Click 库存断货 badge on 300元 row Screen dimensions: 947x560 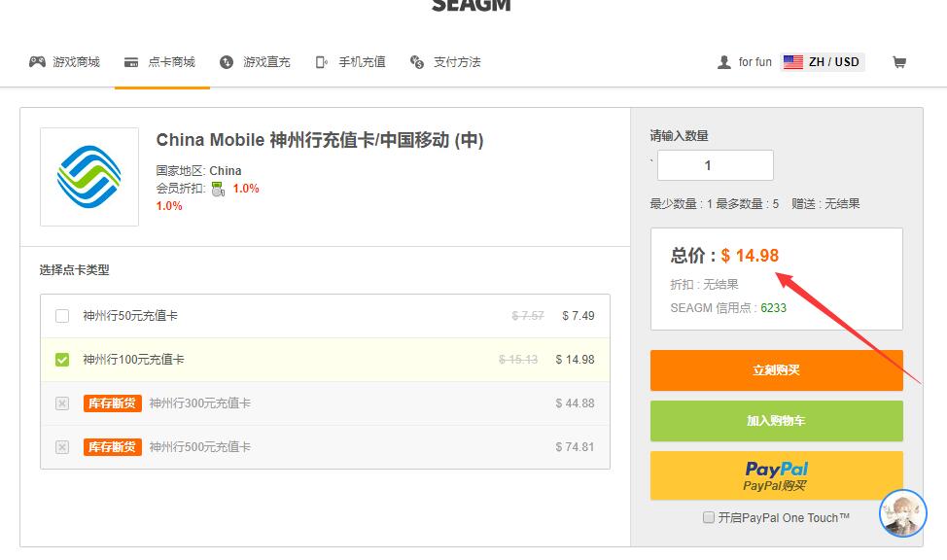tap(113, 402)
